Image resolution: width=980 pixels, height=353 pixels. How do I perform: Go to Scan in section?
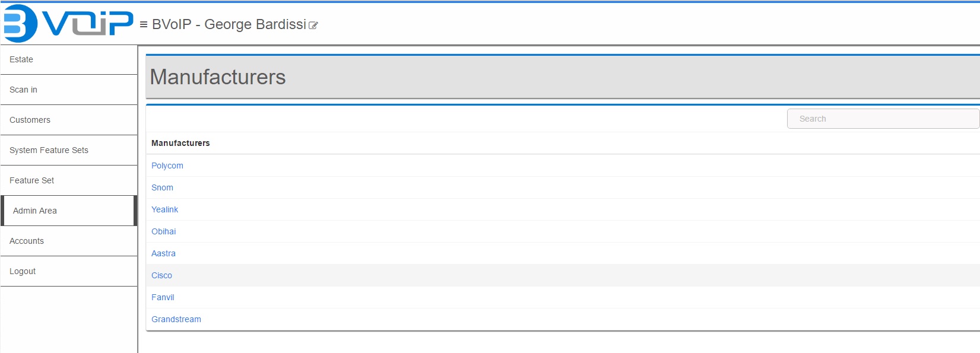click(x=23, y=90)
